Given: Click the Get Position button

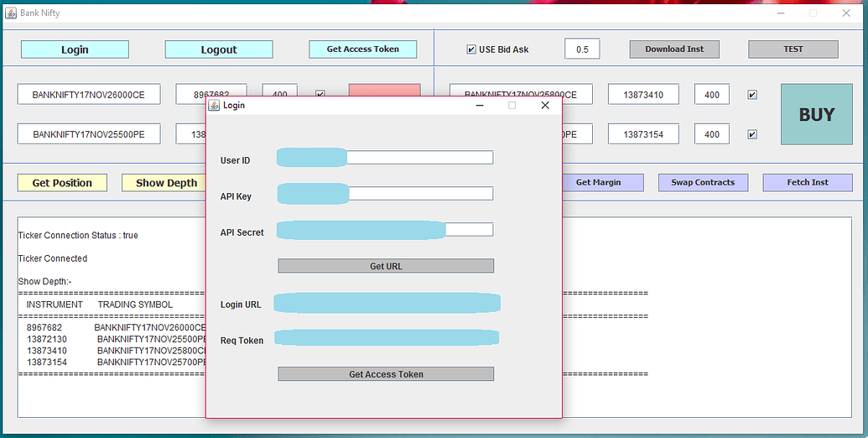Looking at the screenshot, I should [61, 183].
